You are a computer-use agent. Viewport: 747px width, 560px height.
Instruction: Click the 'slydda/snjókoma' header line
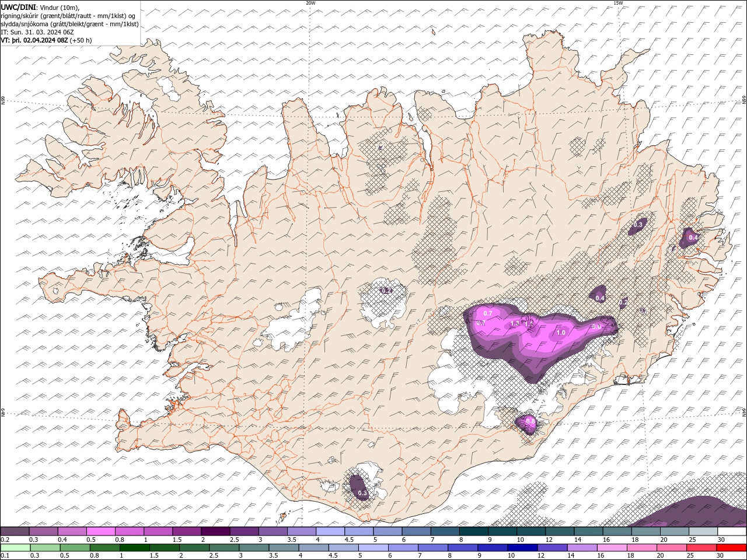pyautogui.click(x=70, y=24)
